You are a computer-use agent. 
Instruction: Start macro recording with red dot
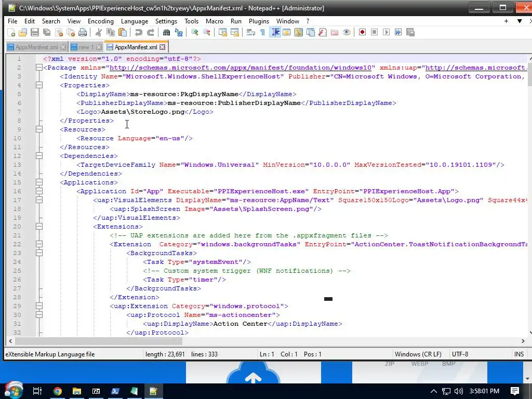362,32
